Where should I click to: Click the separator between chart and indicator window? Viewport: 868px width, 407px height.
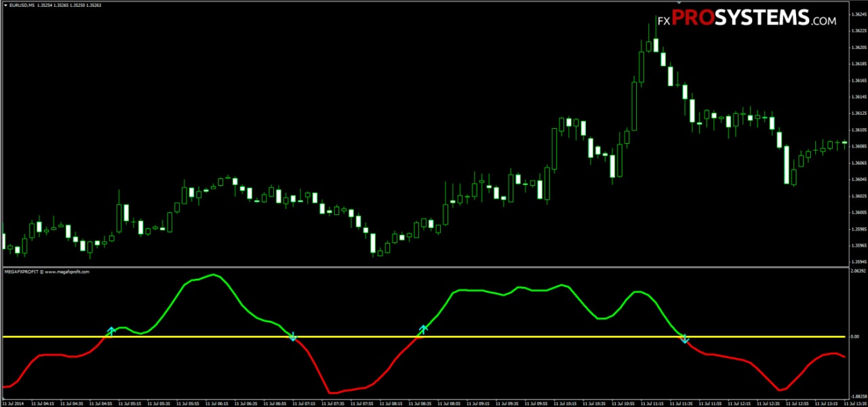click(424, 267)
